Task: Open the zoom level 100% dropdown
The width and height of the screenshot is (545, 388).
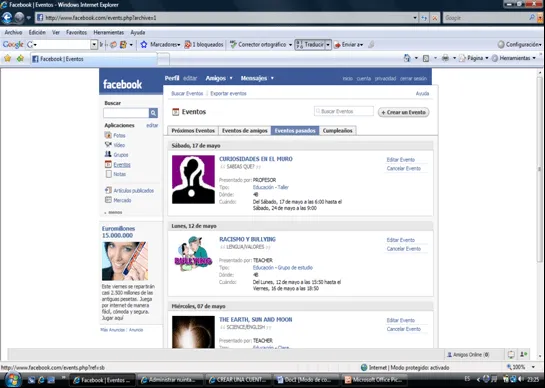Action: pos(533,367)
